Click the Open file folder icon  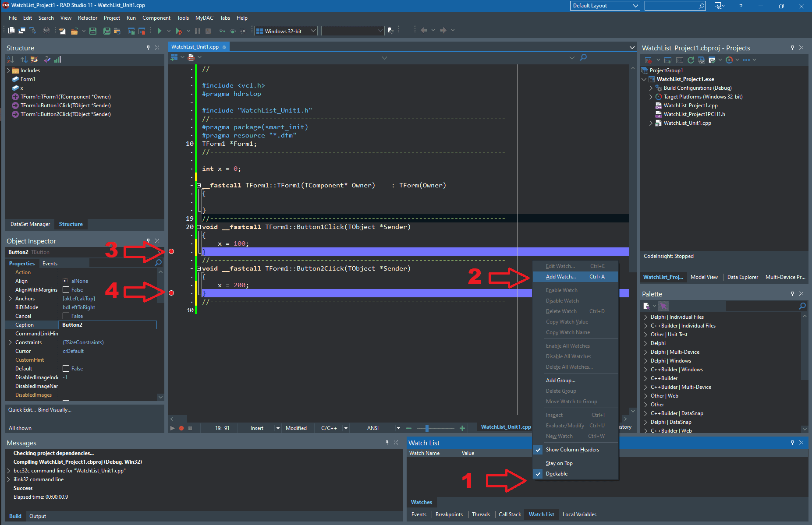[74, 31]
